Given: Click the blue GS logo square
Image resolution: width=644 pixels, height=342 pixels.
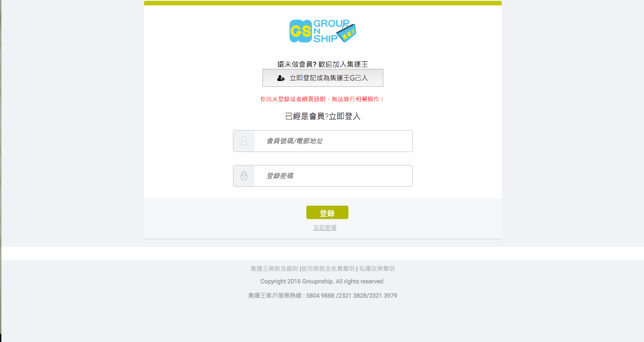Looking at the screenshot, I should pyautogui.click(x=301, y=31).
